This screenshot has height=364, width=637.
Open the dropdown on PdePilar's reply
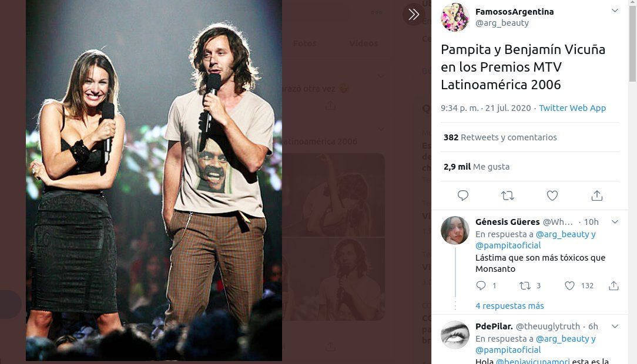615,326
